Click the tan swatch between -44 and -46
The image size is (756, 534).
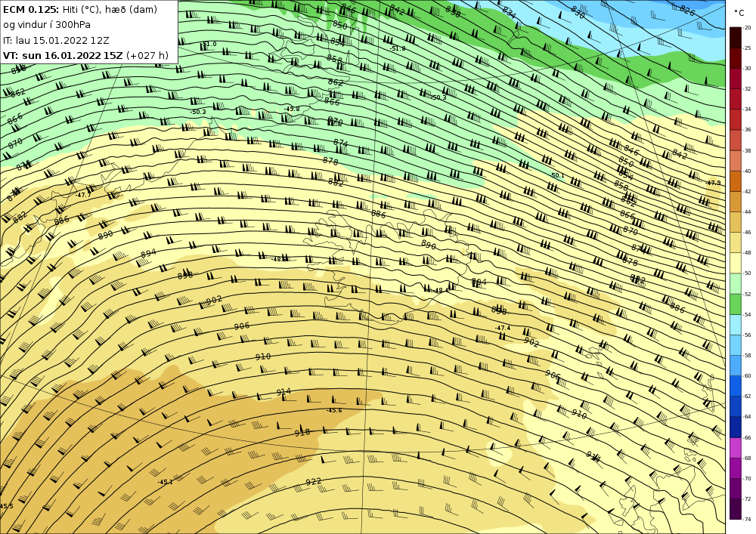coord(736,222)
